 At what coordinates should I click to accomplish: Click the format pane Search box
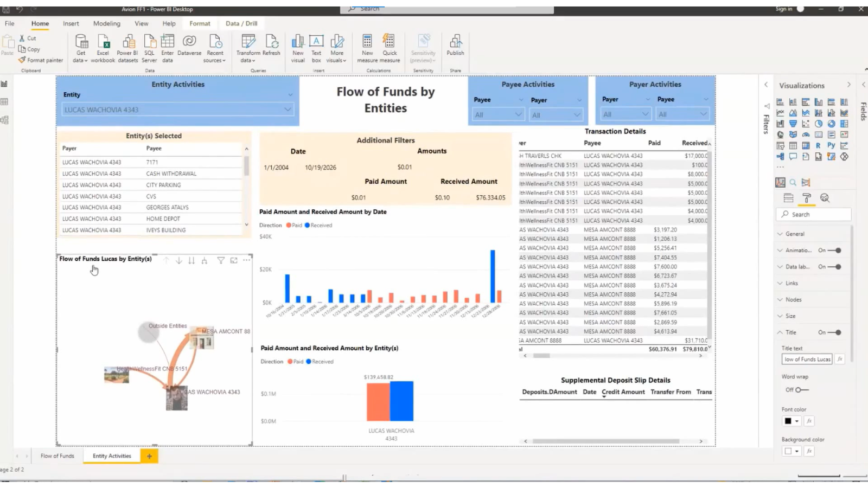(813, 215)
